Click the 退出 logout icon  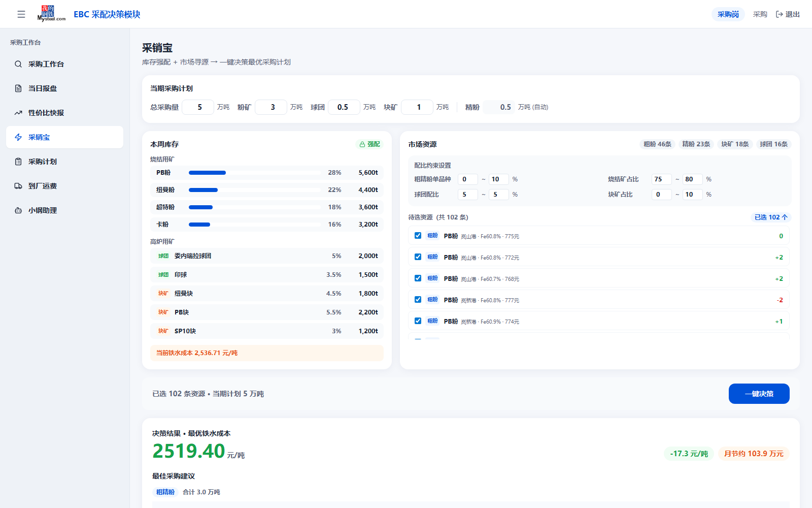[780, 14]
